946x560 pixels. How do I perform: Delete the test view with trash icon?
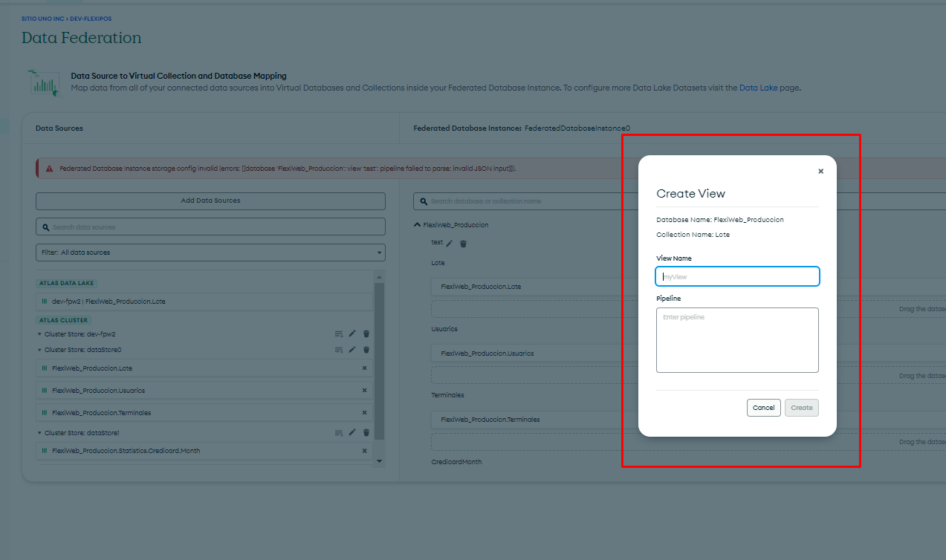(463, 244)
